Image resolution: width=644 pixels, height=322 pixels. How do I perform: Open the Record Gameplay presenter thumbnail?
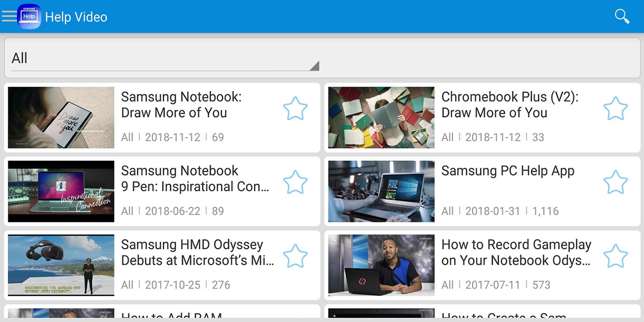381,265
